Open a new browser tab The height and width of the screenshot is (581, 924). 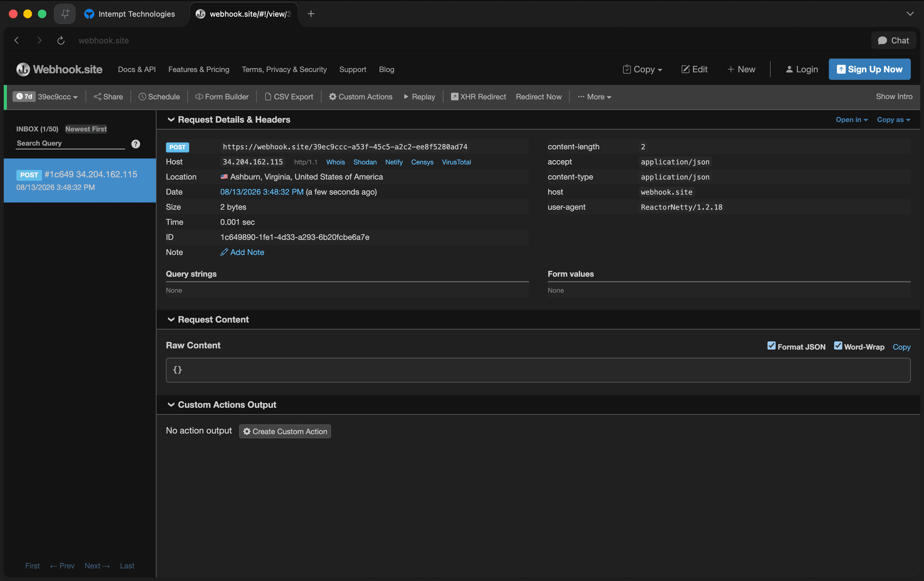(311, 14)
